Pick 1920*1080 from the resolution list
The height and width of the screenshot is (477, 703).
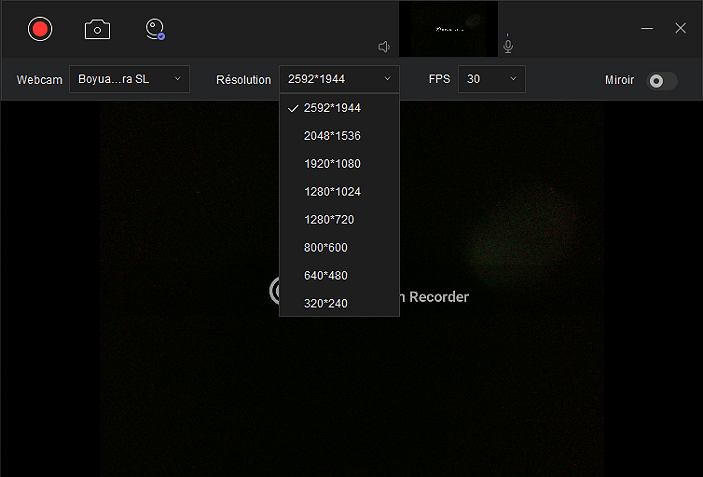339,164
